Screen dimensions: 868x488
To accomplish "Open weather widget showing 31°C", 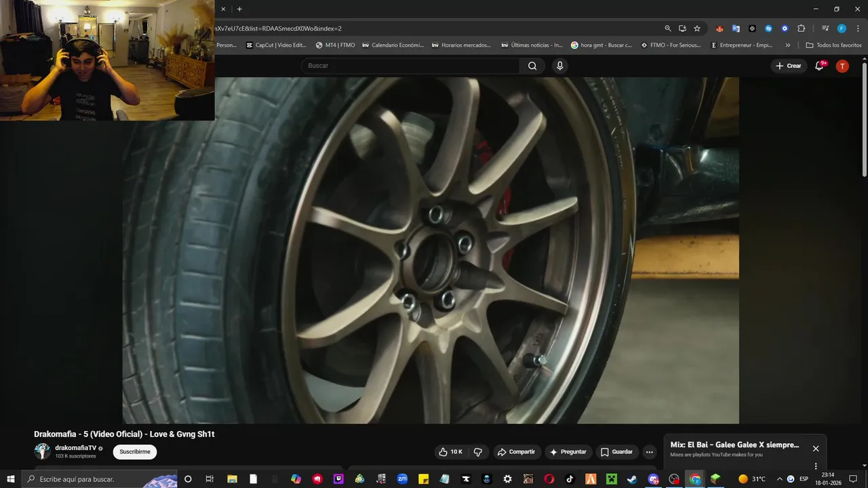I will click(x=751, y=479).
